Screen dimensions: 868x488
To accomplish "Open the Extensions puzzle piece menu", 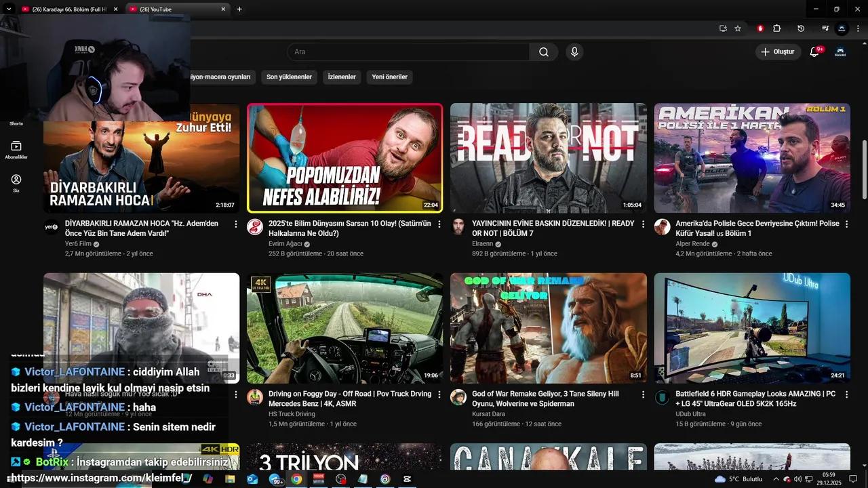I will 777,28.
